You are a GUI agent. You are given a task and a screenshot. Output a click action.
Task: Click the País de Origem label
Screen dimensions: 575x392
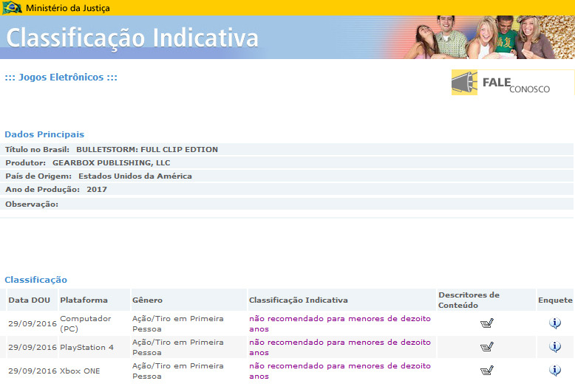point(38,176)
